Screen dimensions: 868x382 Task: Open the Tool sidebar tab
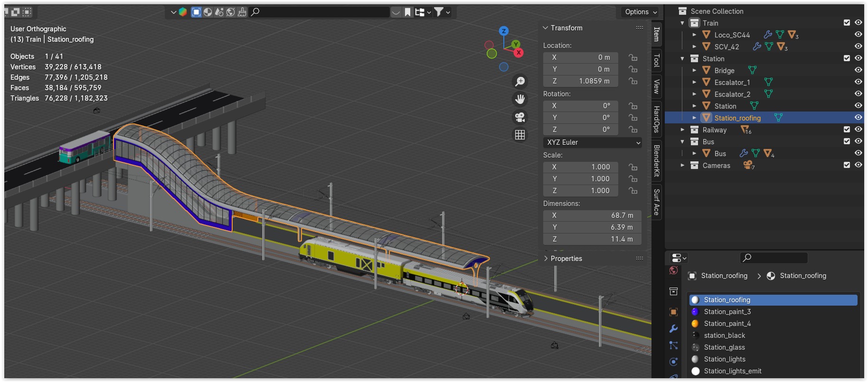[x=657, y=60]
